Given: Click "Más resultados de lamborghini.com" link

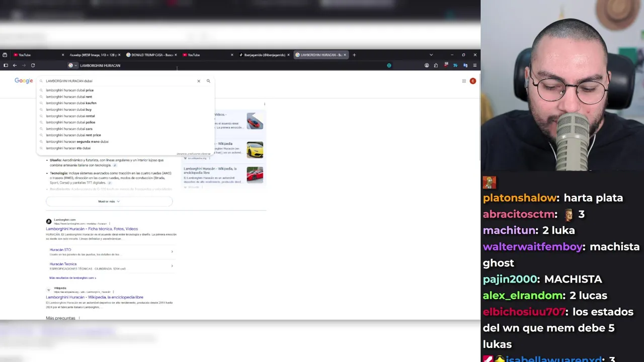Looking at the screenshot, I should pyautogui.click(x=72, y=278).
